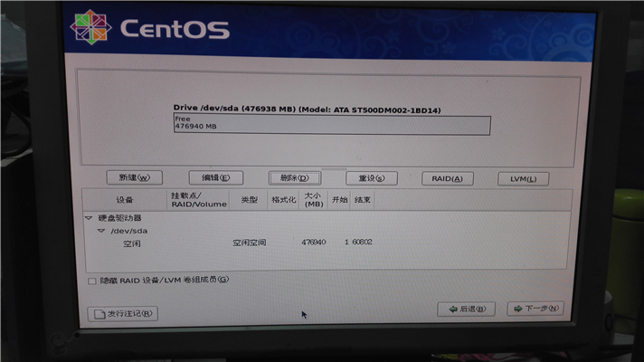Click the CentOS logo icon
This screenshot has height=362, width=644.
(90, 27)
